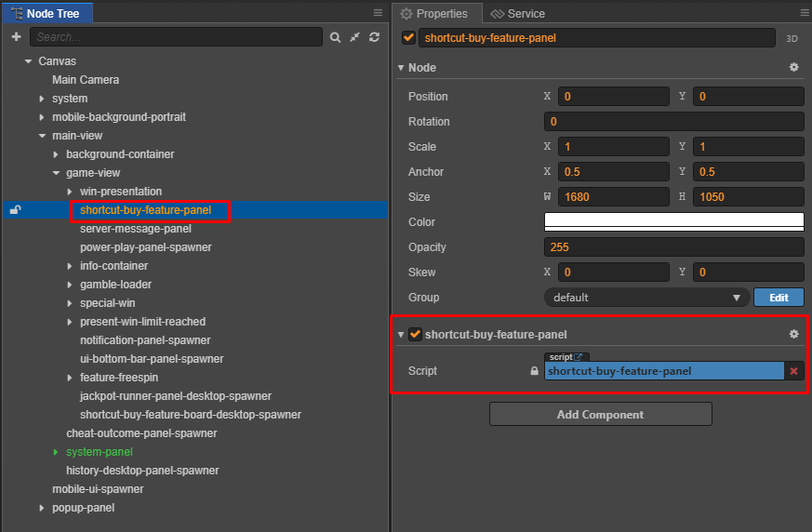Click the search magnifier icon in Node Tree
The height and width of the screenshot is (532, 812).
click(x=335, y=37)
